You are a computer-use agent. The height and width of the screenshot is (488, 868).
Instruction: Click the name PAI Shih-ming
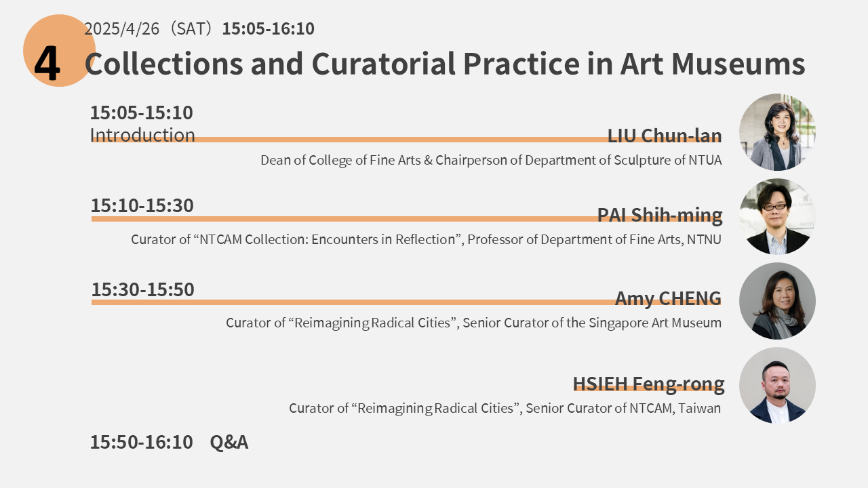(x=659, y=215)
